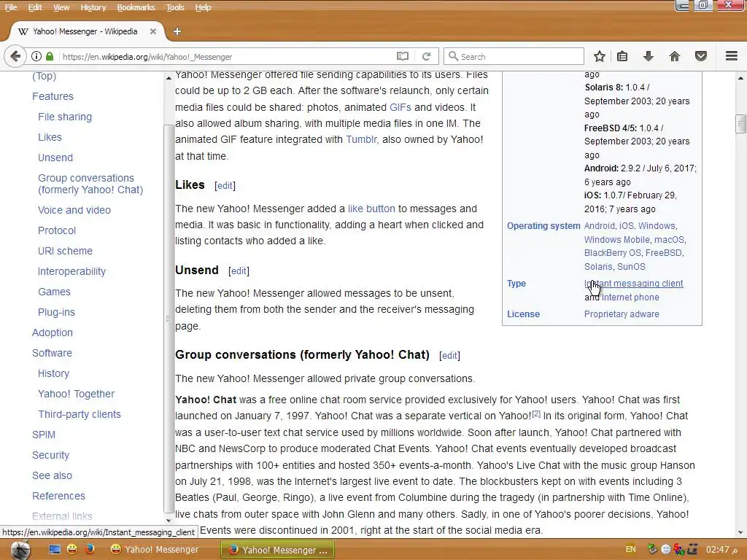This screenshot has width=747, height=560.
Task: Open the File menu
Action: (11, 7)
